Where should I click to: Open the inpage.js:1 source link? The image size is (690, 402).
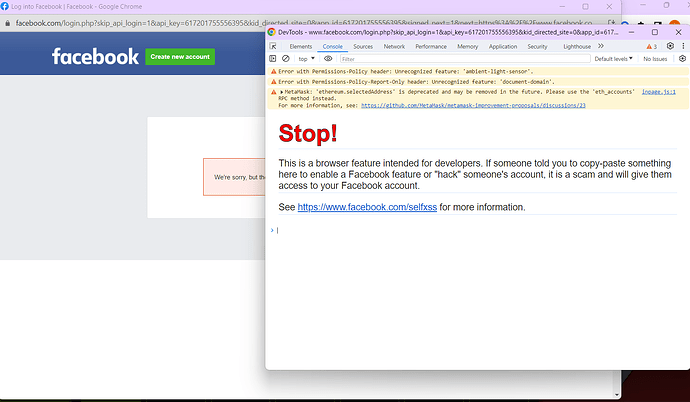click(x=658, y=92)
